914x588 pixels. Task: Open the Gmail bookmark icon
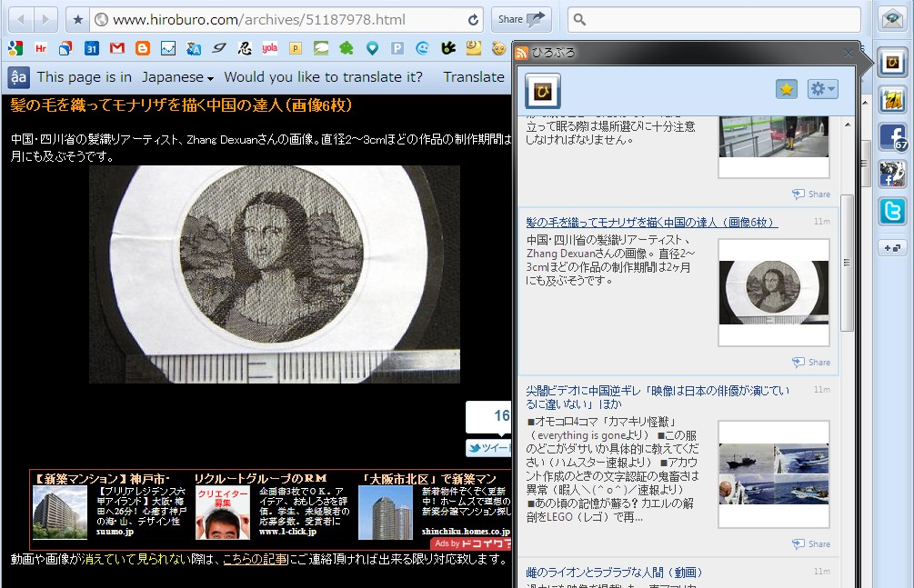pyautogui.click(x=117, y=48)
